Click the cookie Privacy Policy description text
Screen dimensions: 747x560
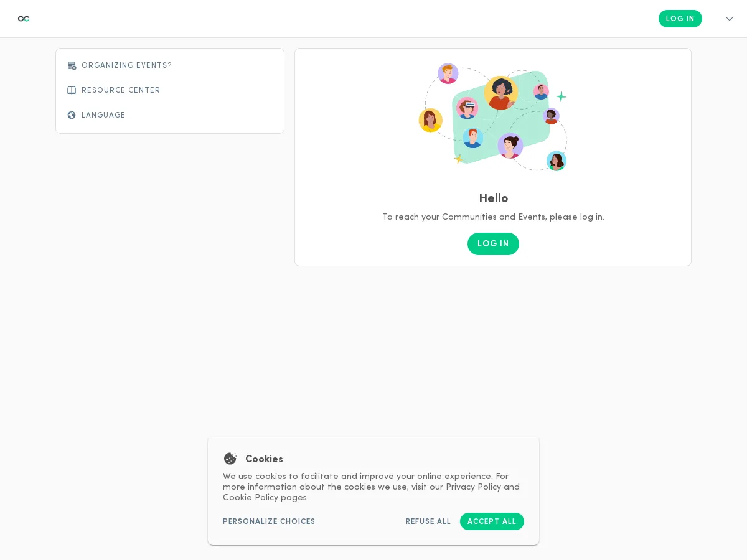click(x=371, y=487)
